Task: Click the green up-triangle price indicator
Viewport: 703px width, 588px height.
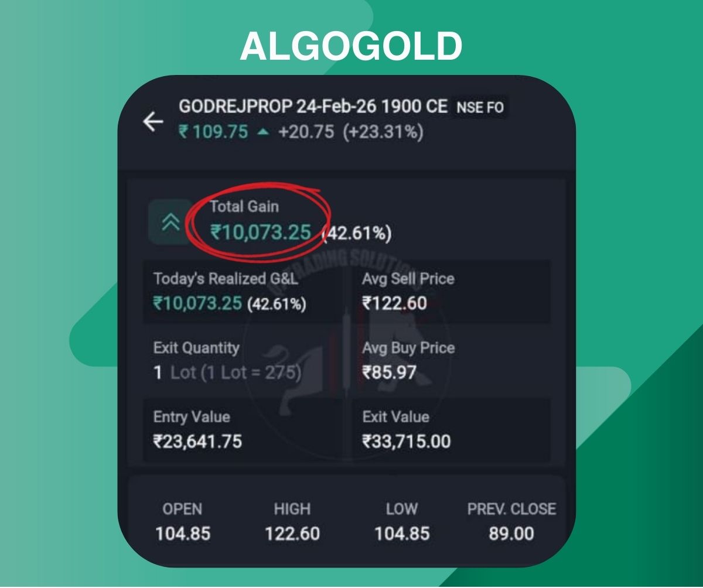Action: click(263, 132)
